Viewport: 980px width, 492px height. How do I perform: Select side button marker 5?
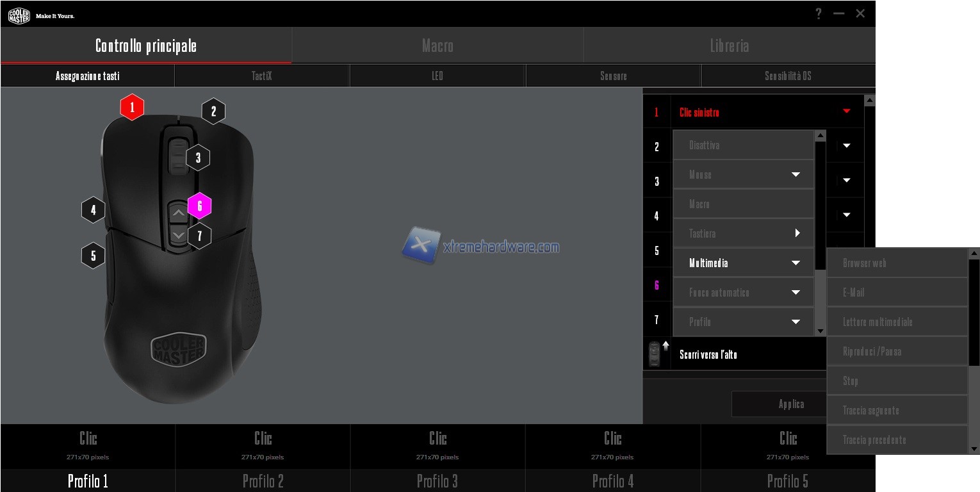click(x=93, y=256)
